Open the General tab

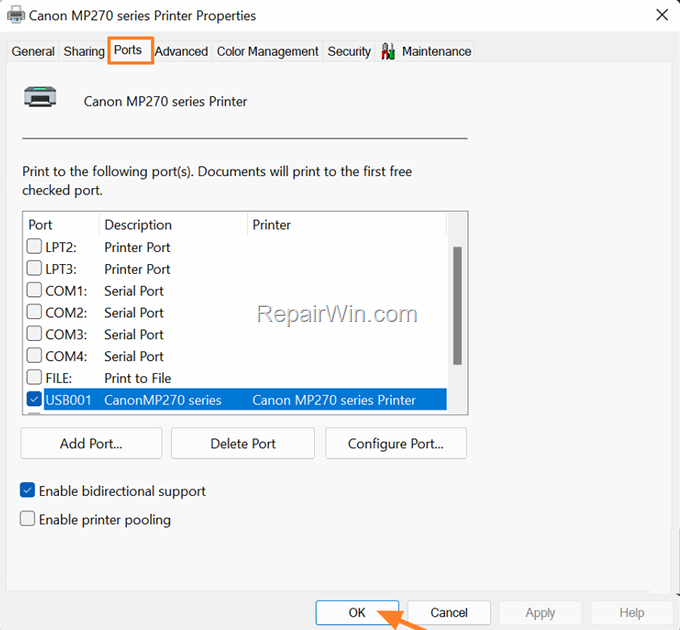(x=33, y=51)
